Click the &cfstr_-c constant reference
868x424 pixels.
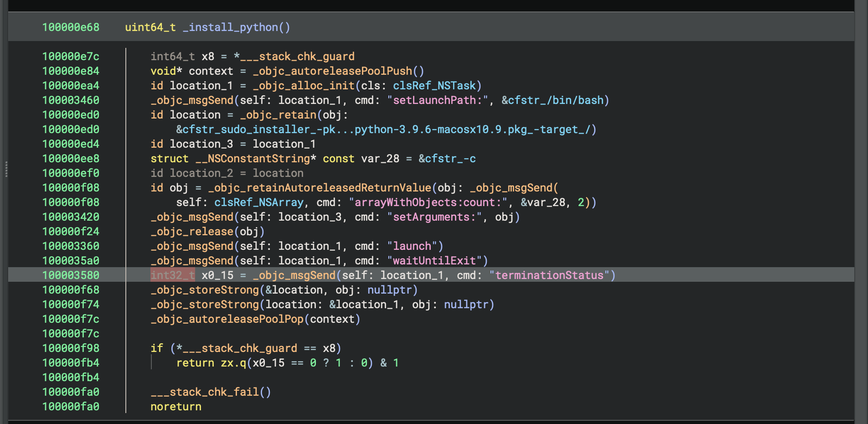click(447, 159)
